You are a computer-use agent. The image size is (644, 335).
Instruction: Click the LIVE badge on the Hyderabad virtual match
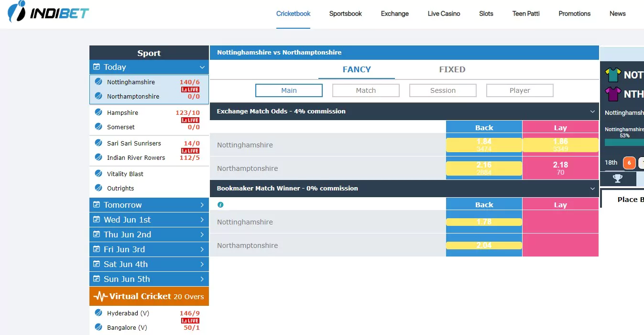tap(190, 321)
